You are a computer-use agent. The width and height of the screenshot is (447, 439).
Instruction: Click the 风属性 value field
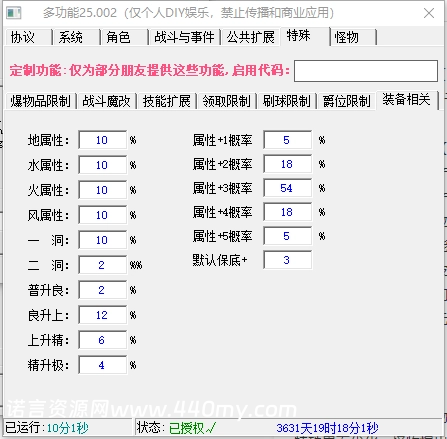(x=102, y=215)
